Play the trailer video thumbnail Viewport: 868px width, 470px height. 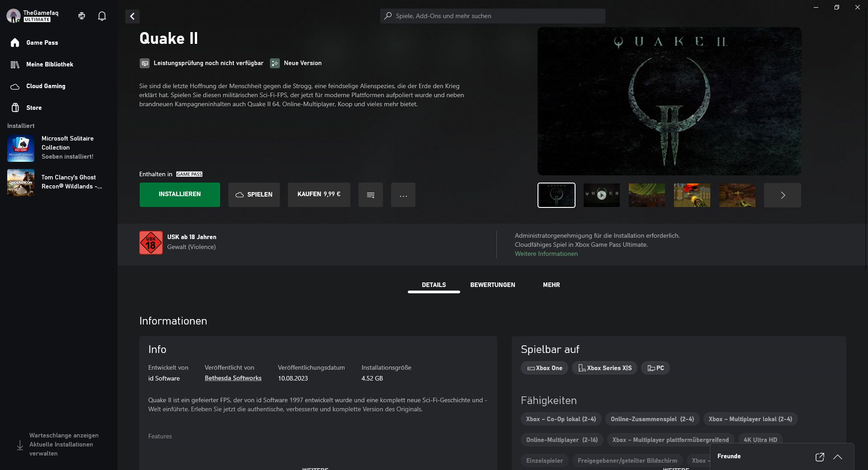click(x=602, y=195)
